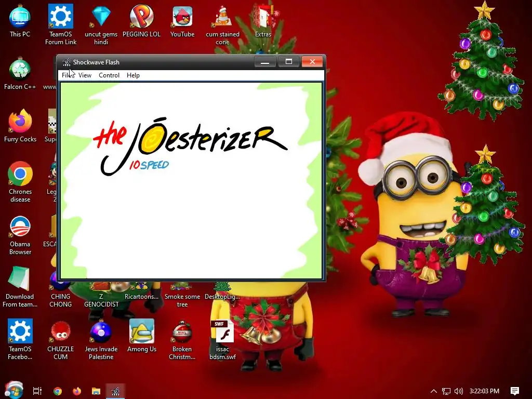Open the uncut gems hindi shortcut
The image size is (532, 399).
click(x=101, y=24)
